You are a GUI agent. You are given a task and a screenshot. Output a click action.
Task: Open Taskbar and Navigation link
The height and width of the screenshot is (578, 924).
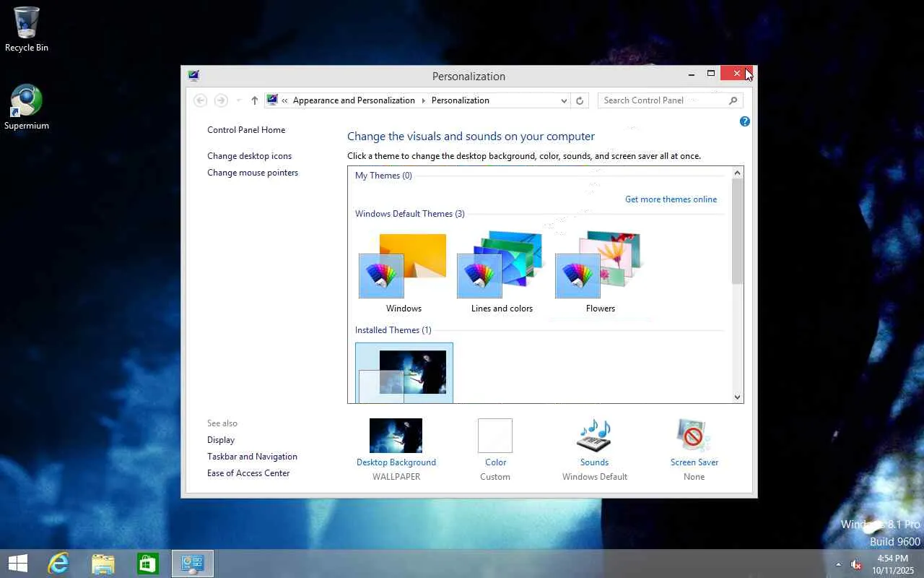(252, 457)
